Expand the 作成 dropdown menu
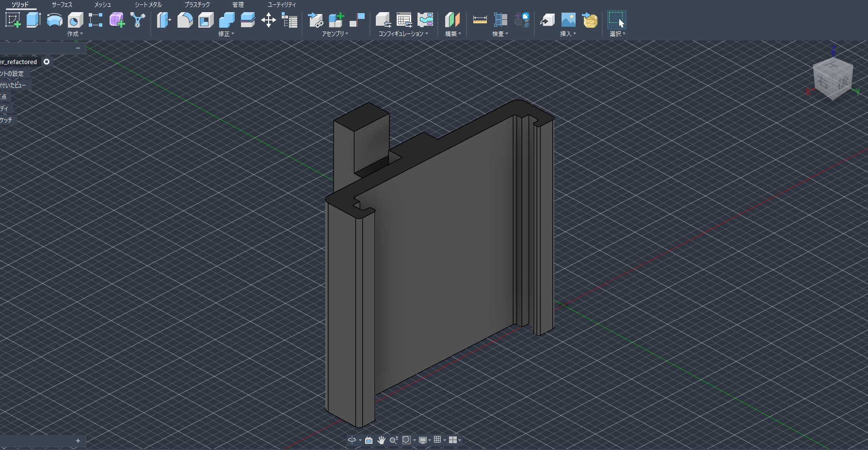This screenshot has height=450, width=868. (x=75, y=34)
